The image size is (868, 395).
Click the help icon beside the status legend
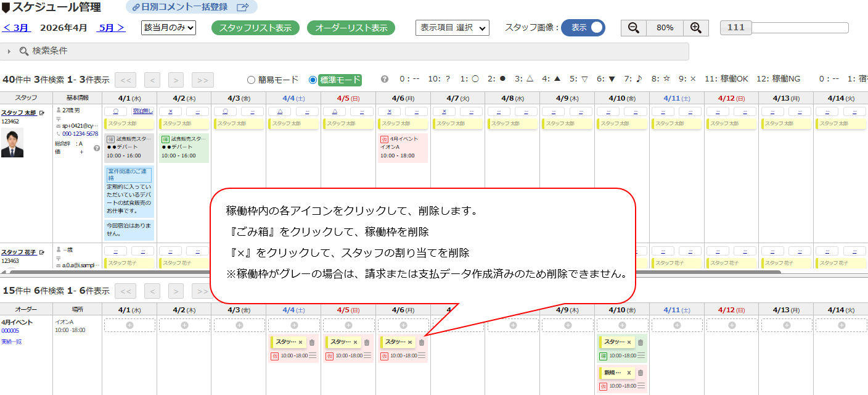385,79
